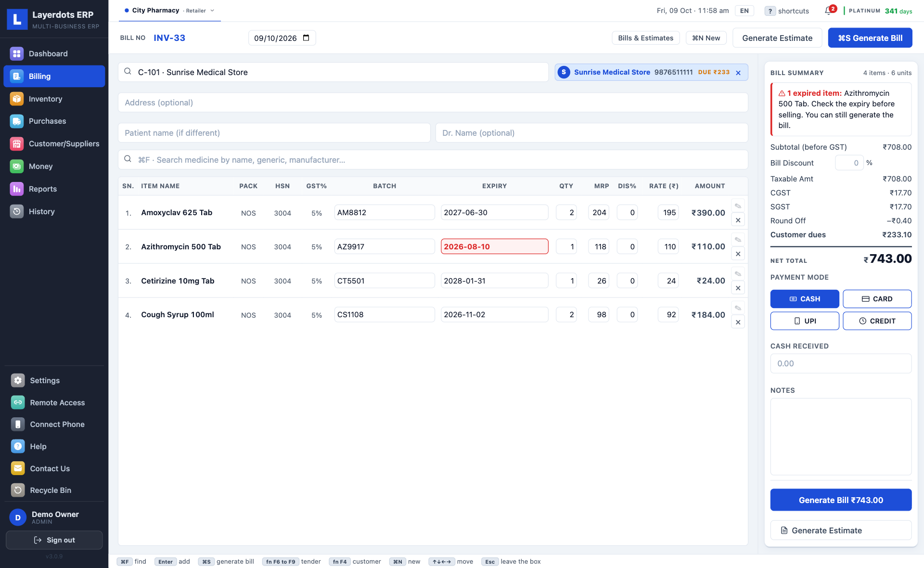Edit the Azithromycin 500 Tab row pencil

738,240
